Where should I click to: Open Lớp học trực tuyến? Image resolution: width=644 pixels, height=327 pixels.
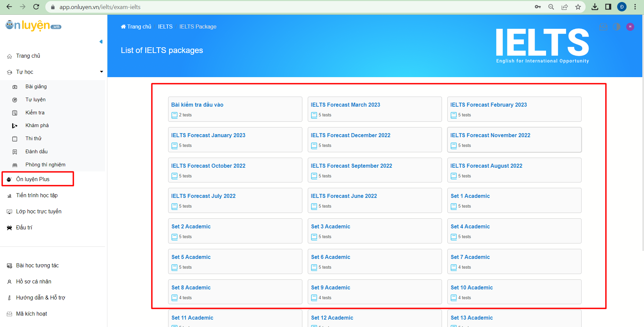[x=39, y=211]
